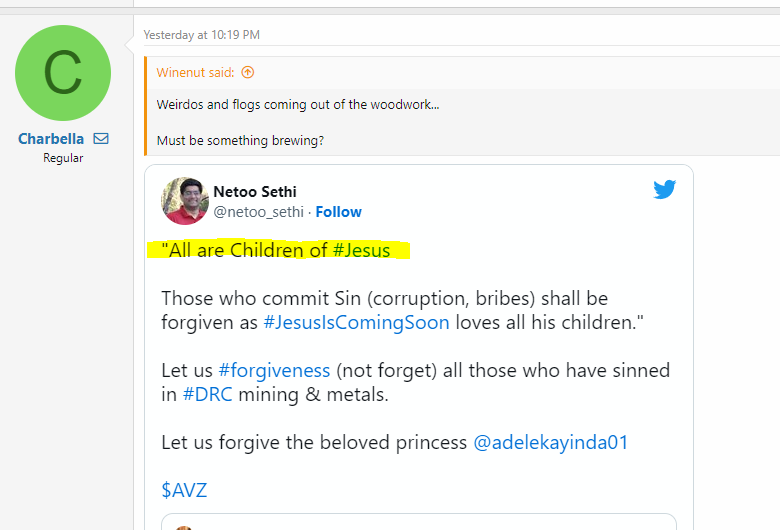
Task: Click the $AVZ cashtag
Action: coord(184,490)
